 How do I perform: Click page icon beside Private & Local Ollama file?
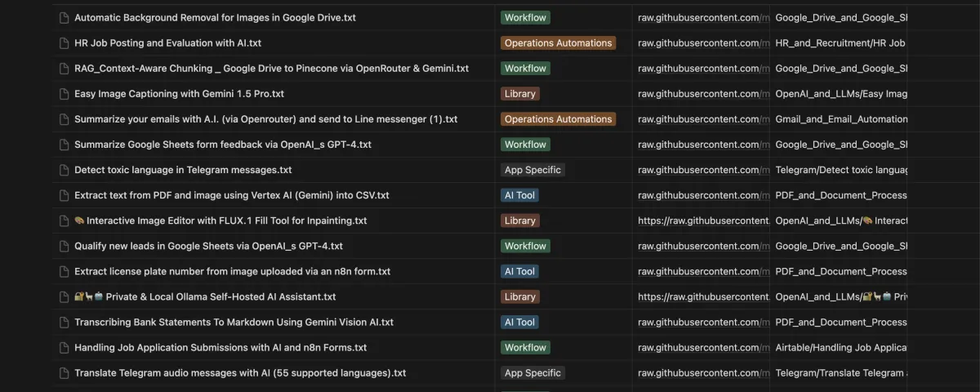click(x=63, y=296)
